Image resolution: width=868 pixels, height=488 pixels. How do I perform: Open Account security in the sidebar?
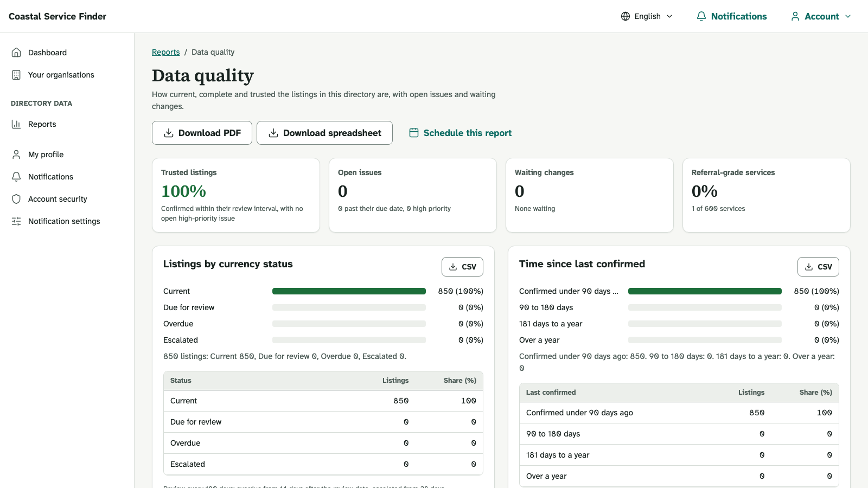(67, 199)
